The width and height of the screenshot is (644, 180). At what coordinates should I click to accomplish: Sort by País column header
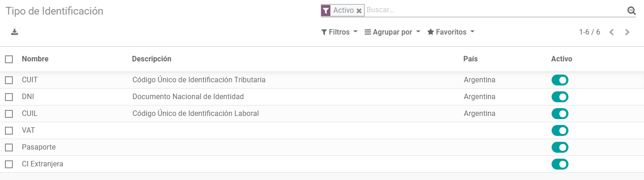coord(471,59)
